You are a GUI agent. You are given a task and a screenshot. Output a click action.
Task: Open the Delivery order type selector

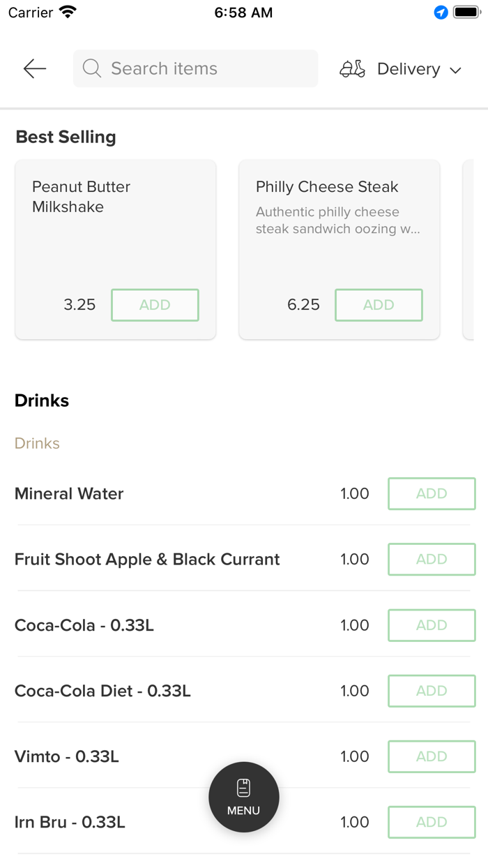(x=409, y=69)
